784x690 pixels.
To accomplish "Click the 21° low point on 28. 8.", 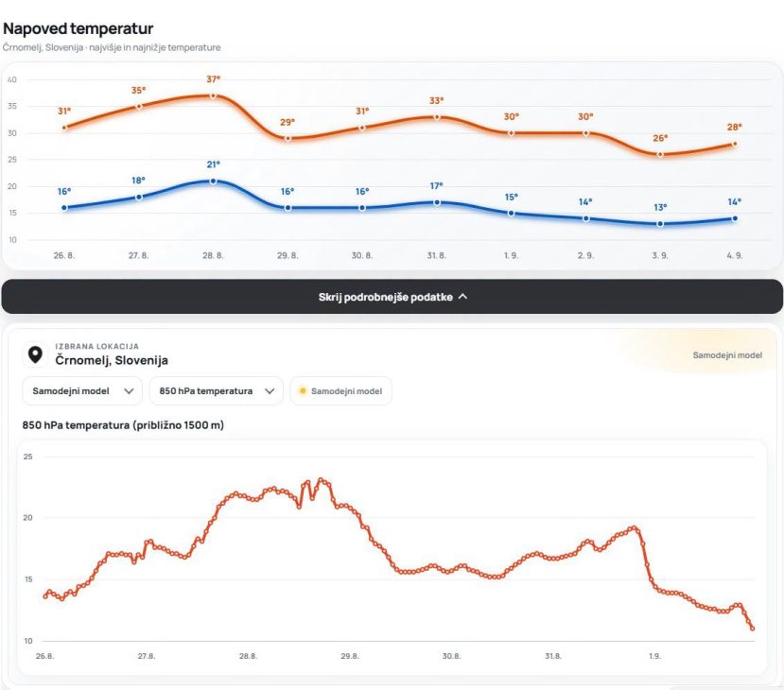I will (213, 181).
